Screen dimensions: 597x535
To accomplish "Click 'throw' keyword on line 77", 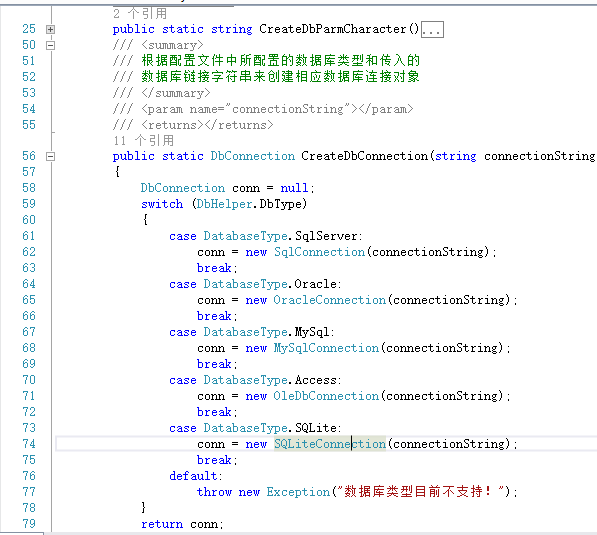I will coord(214,492).
